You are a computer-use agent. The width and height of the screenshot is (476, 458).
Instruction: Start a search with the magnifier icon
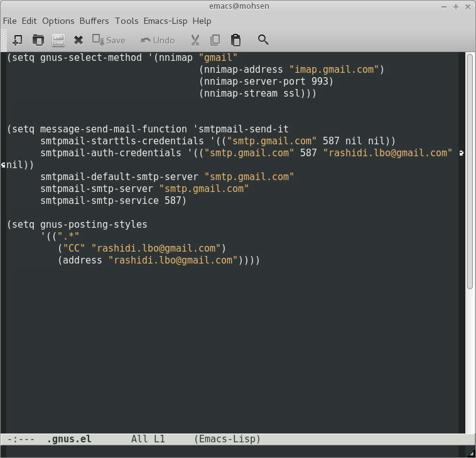pyautogui.click(x=263, y=40)
